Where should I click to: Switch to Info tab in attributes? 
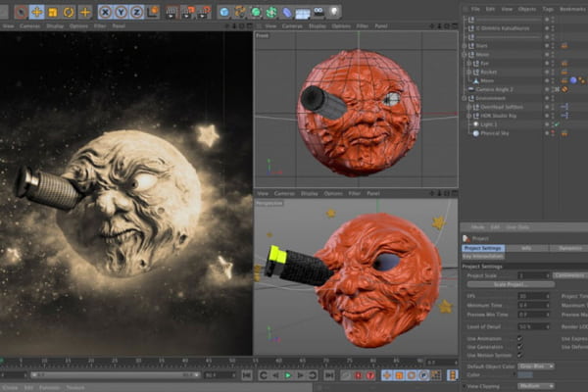pyautogui.click(x=526, y=248)
